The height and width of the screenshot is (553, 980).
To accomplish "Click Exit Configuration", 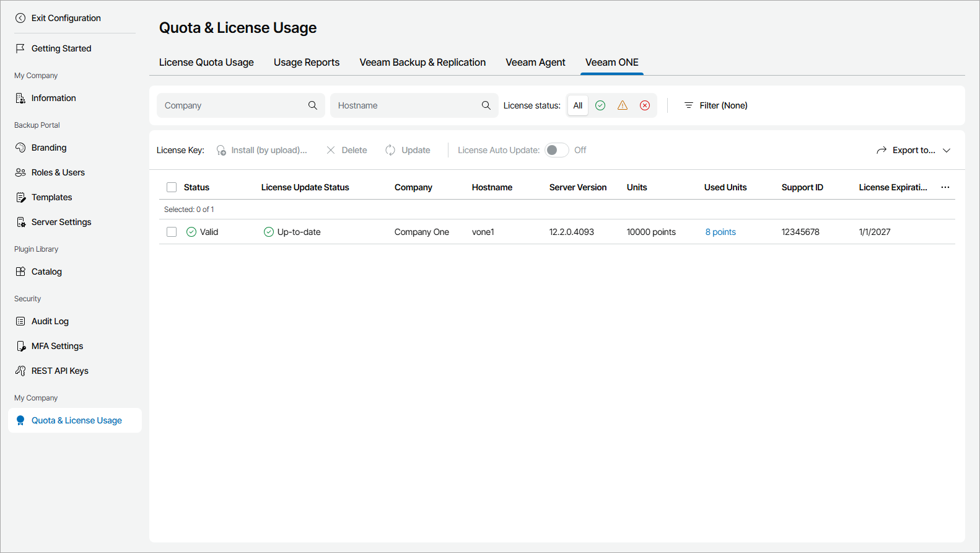I will [66, 18].
